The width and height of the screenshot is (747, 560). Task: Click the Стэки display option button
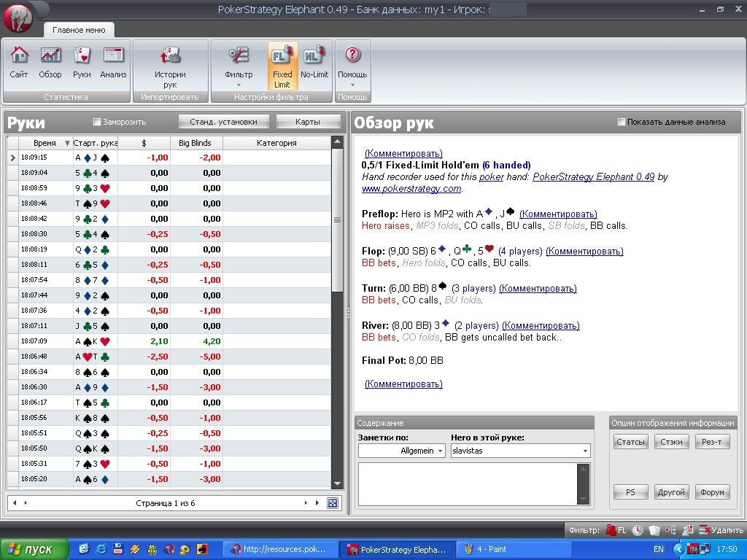pyautogui.click(x=671, y=442)
